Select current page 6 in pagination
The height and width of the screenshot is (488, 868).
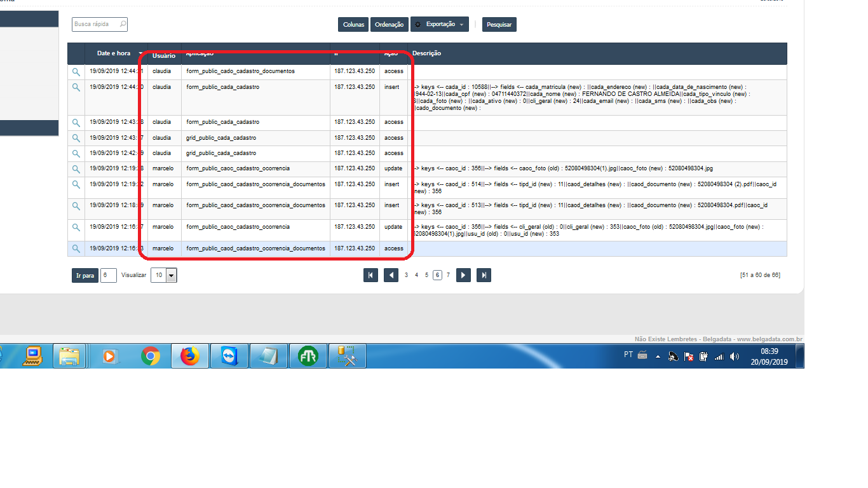(x=437, y=275)
